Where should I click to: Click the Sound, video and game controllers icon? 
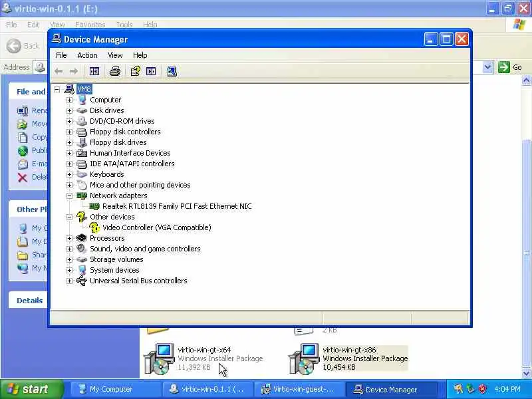coord(82,249)
